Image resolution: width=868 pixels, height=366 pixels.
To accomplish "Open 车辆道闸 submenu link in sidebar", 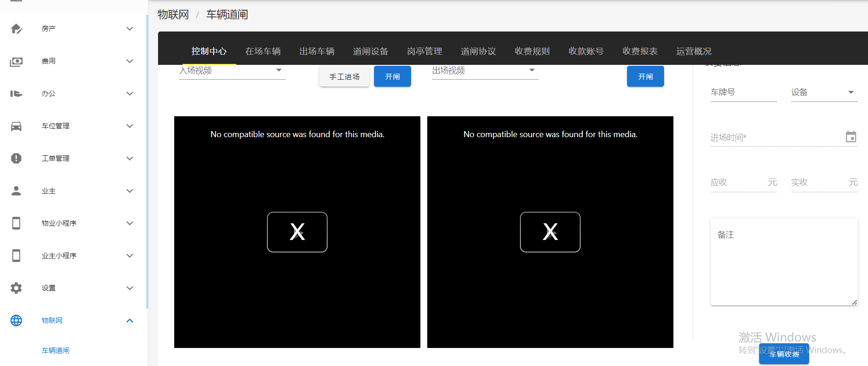I will coord(56,351).
